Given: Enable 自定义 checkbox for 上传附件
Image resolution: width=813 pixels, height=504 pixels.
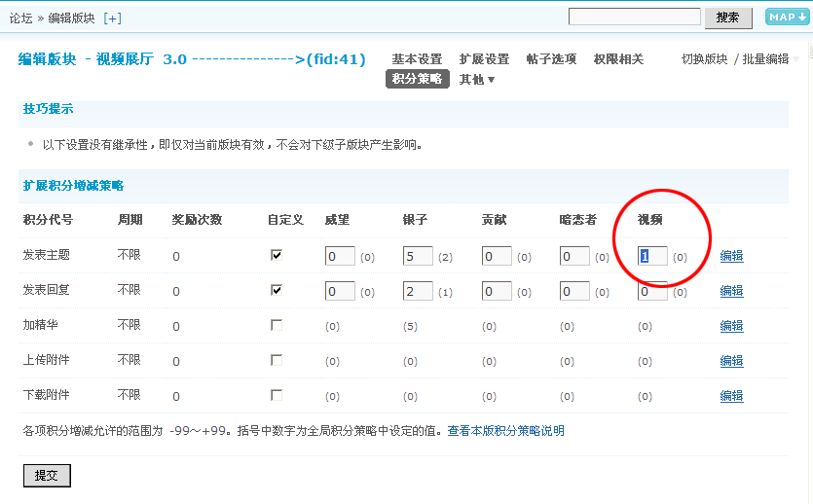Looking at the screenshot, I should click(x=277, y=360).
